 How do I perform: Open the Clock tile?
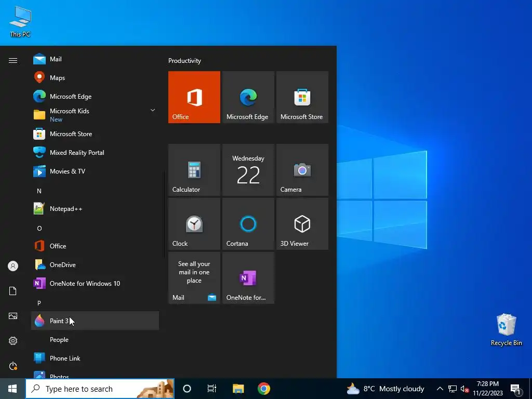(194, 224)
